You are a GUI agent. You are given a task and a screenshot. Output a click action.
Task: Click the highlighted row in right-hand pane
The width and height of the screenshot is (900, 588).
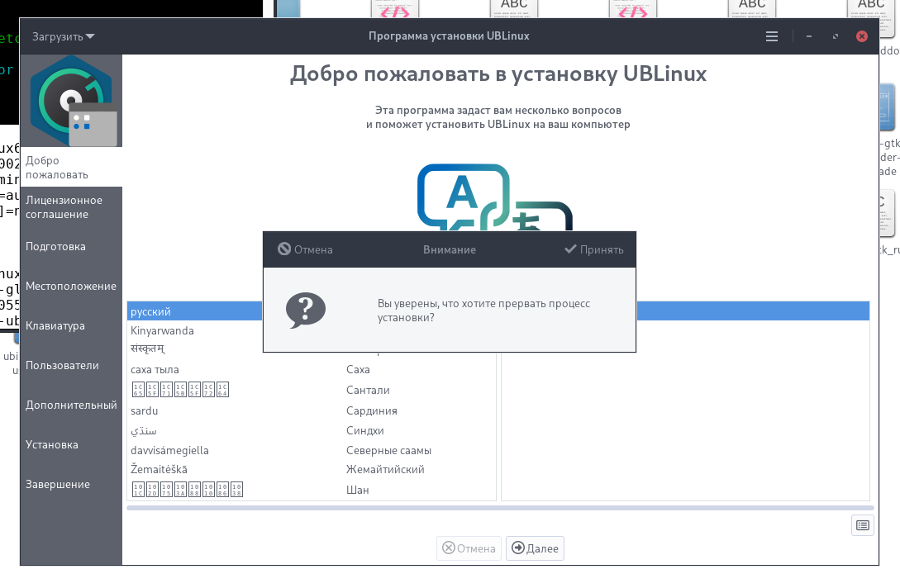pyautogui.click(x=753, y=311)
